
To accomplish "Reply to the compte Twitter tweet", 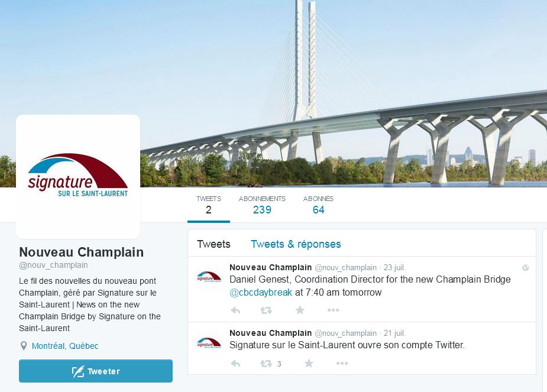I will point(235,364).
